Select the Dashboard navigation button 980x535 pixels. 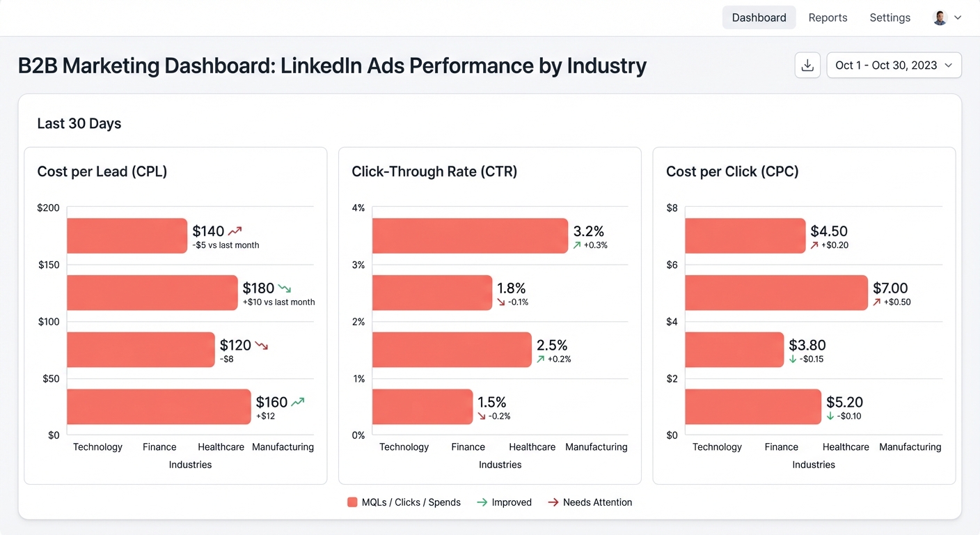(x=759, y=17)
